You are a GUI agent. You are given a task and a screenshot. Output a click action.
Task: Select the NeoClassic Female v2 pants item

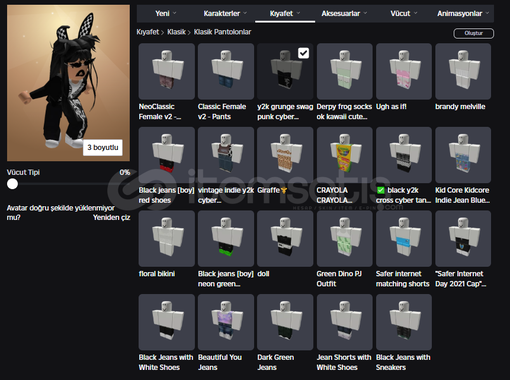click(166, 71)
